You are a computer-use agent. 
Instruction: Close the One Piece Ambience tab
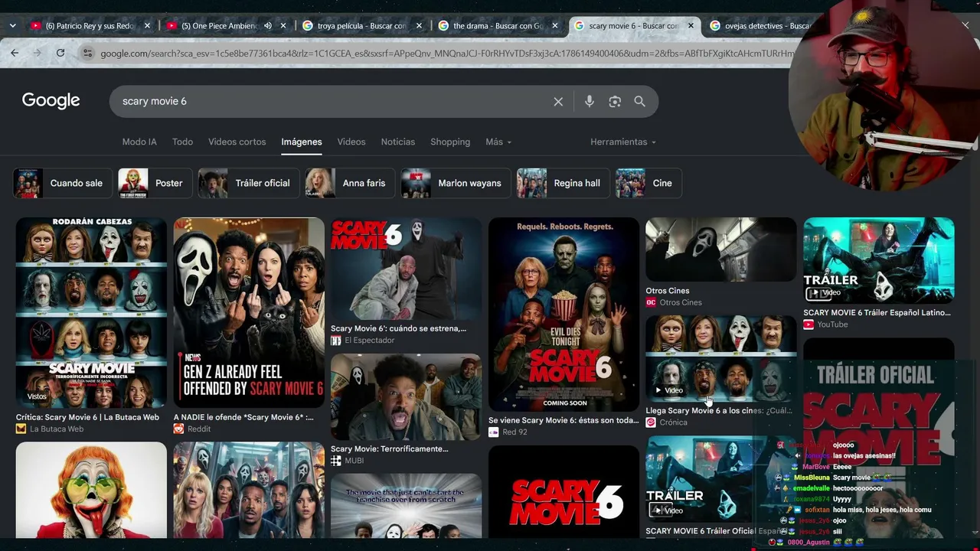click(x=283, y=26)
